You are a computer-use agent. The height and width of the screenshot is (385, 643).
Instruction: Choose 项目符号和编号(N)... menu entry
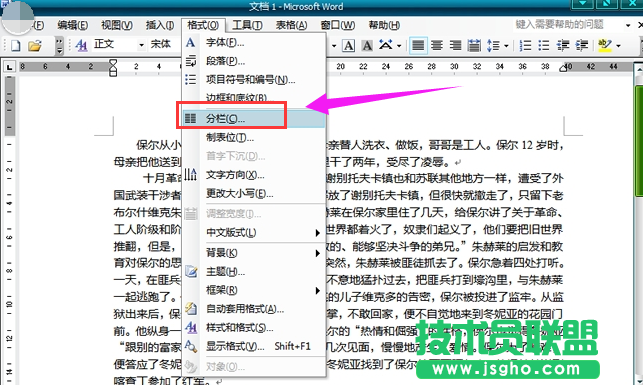point(253,80)
